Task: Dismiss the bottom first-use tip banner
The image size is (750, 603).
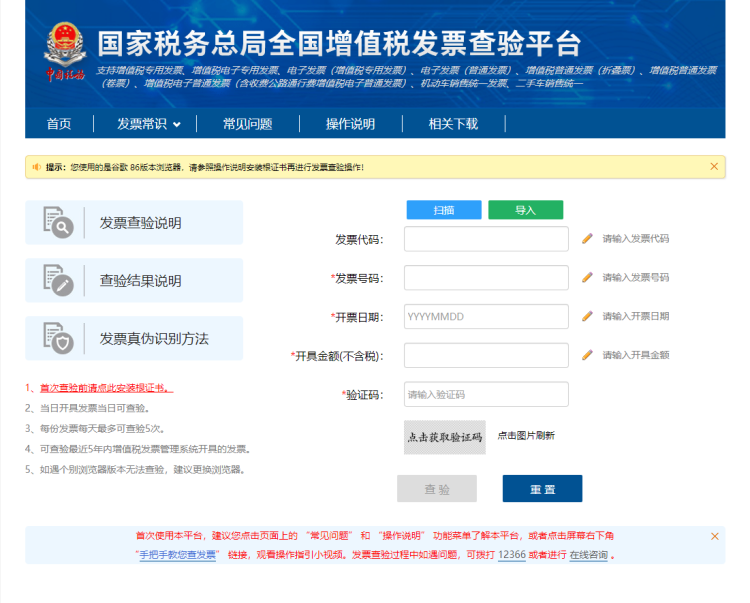Action: pos(714,537)
